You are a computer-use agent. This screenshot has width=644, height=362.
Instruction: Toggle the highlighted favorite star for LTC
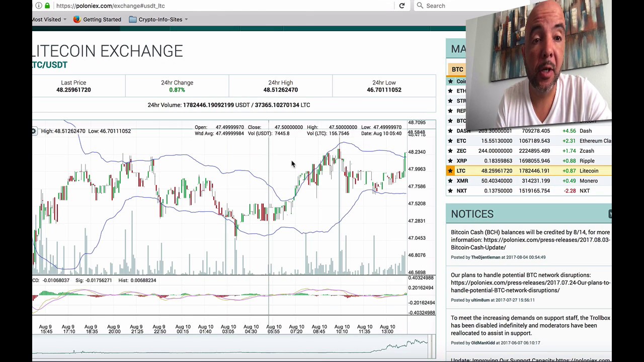[450, 171]
